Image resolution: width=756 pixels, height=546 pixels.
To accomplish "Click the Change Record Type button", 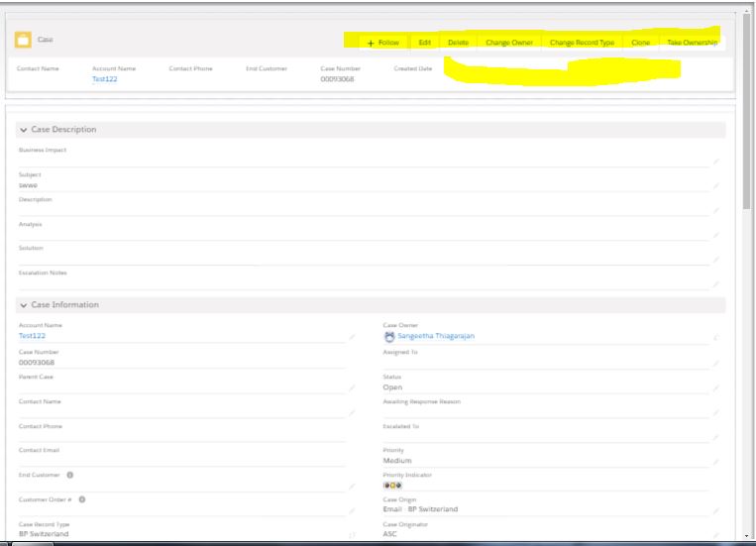I will (583, 43).
